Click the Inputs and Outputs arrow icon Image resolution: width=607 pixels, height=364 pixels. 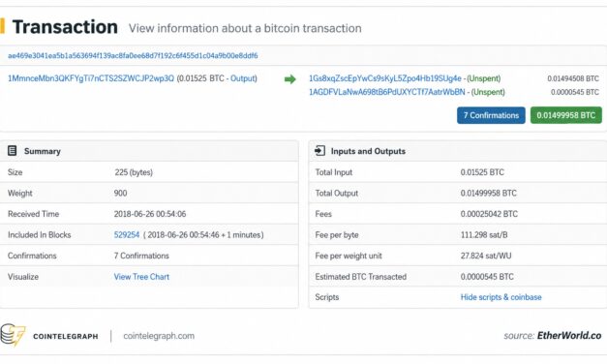(319, 151)
